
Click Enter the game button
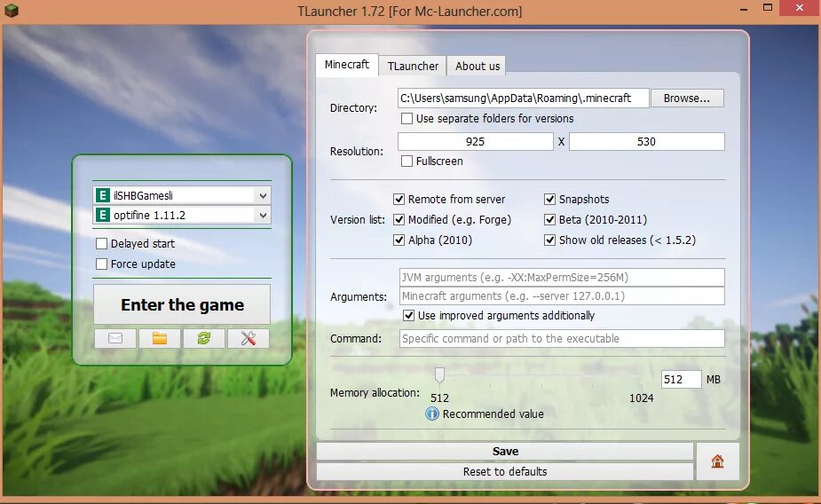pyautogui.click(x=182, y=304)
